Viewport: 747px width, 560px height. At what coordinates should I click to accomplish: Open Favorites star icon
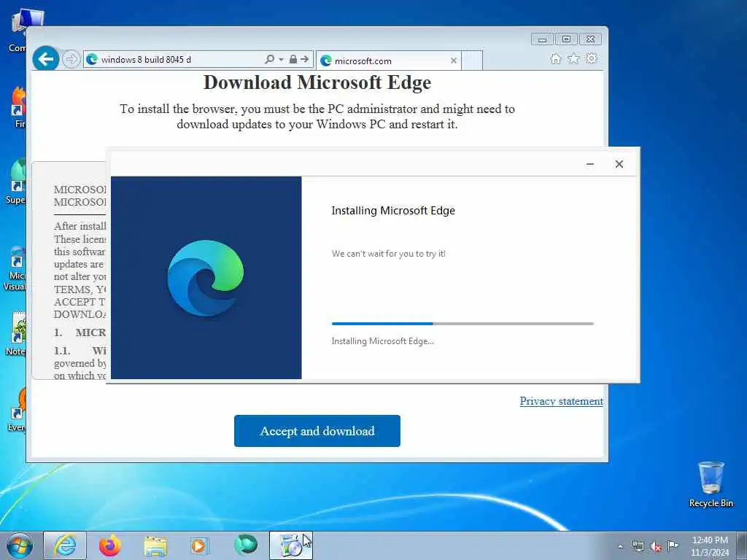(573, 58)
